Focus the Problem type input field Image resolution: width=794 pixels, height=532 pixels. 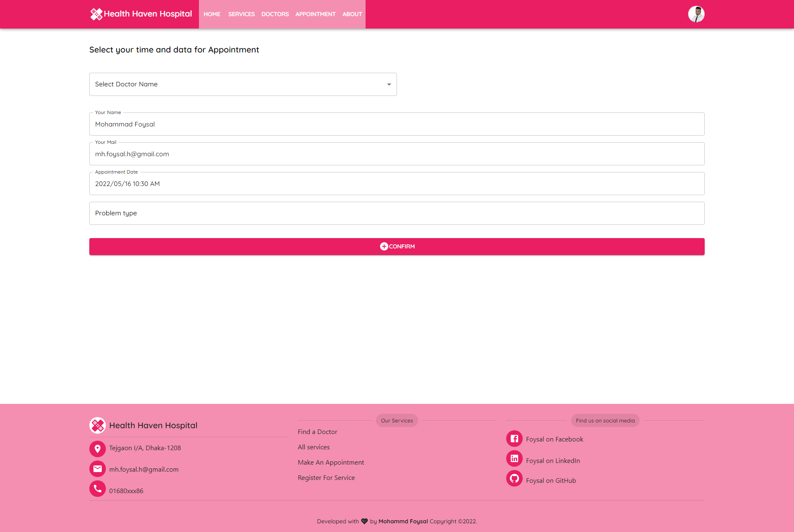pyautogui.click(x=397, y=213)
